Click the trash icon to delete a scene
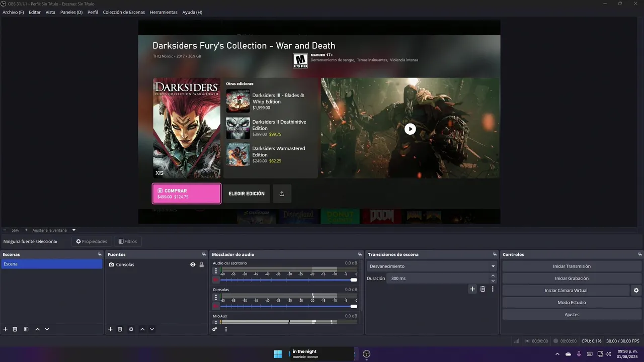The width and height of the screenshot is (644, 362). point(15,329)
